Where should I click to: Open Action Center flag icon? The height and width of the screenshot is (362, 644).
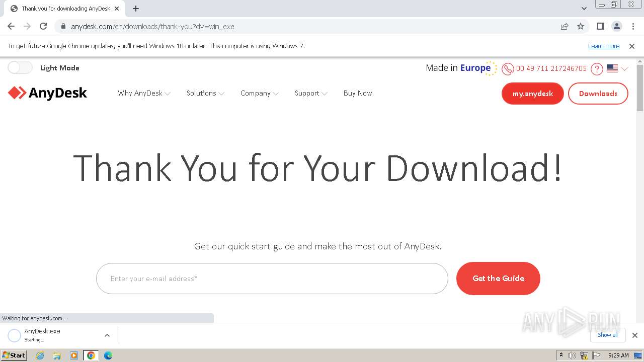click(x=596, y=355)
